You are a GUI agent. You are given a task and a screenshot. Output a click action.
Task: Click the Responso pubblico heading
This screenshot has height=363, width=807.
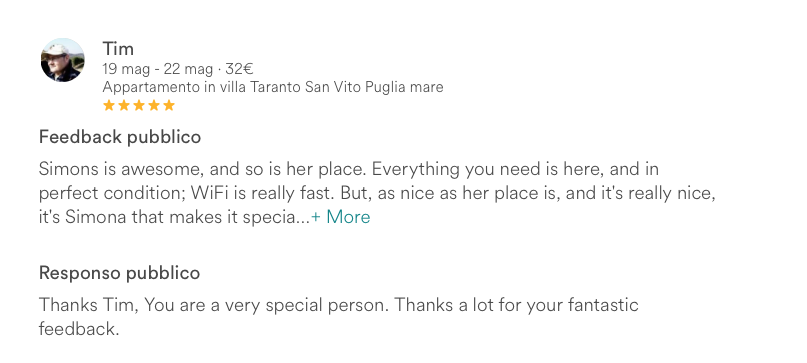(x=119, y=273)
